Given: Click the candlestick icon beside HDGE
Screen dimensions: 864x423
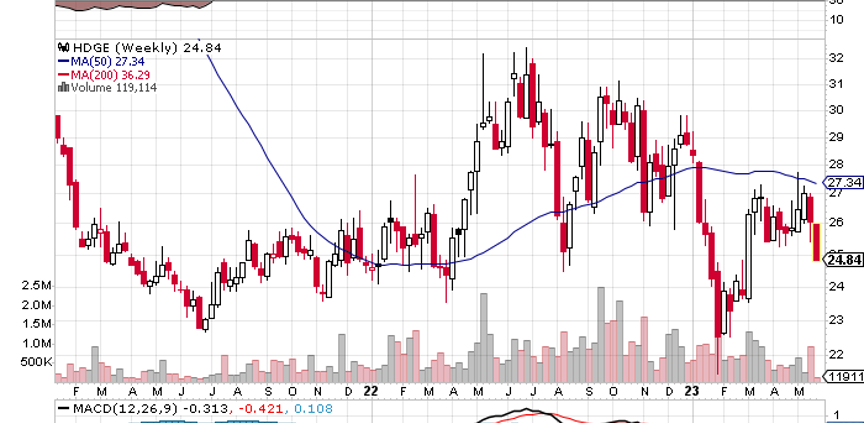Looking at the screenshot, I should pos(63,47).
